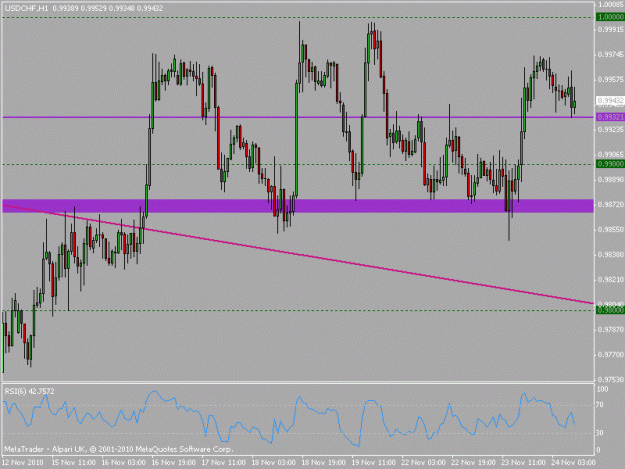Select the purple 0.99321 price label
Viewport: 625px width, 469px height.
610,117
